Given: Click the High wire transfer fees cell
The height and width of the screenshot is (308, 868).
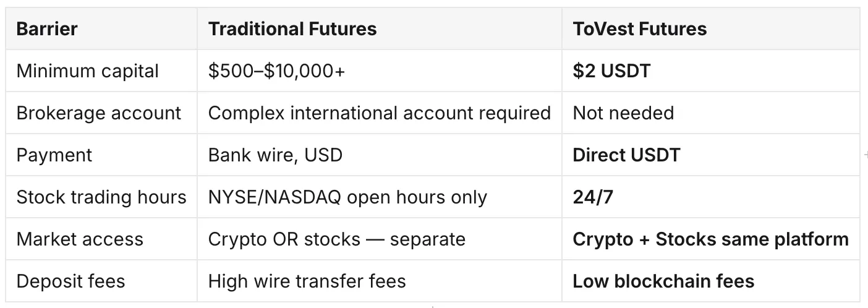Looking at the screenshot, I should 307,281.
